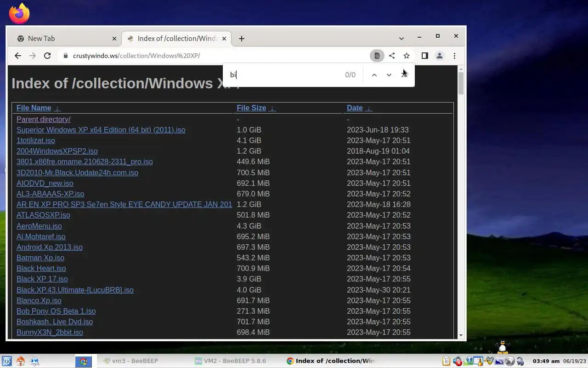
Task: Click the padlock tray icon
Action: point(520,361)
